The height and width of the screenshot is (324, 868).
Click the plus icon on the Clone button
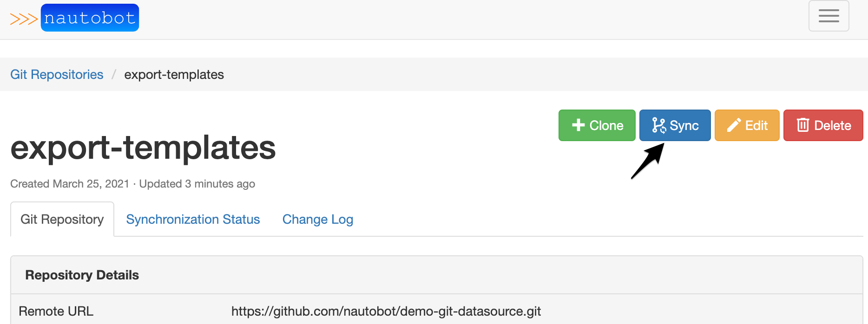pyautogui.click(x=578, y=125)
